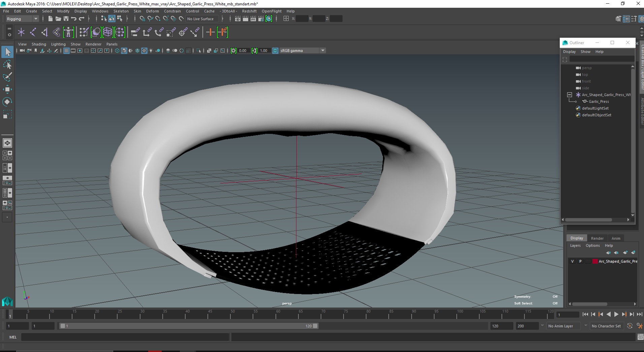Click the wireframe cube shading icon

coord(117,51)
